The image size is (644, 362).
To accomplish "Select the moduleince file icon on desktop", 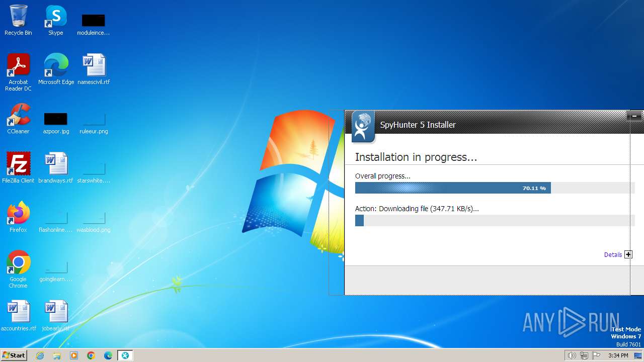I will 94,24.
